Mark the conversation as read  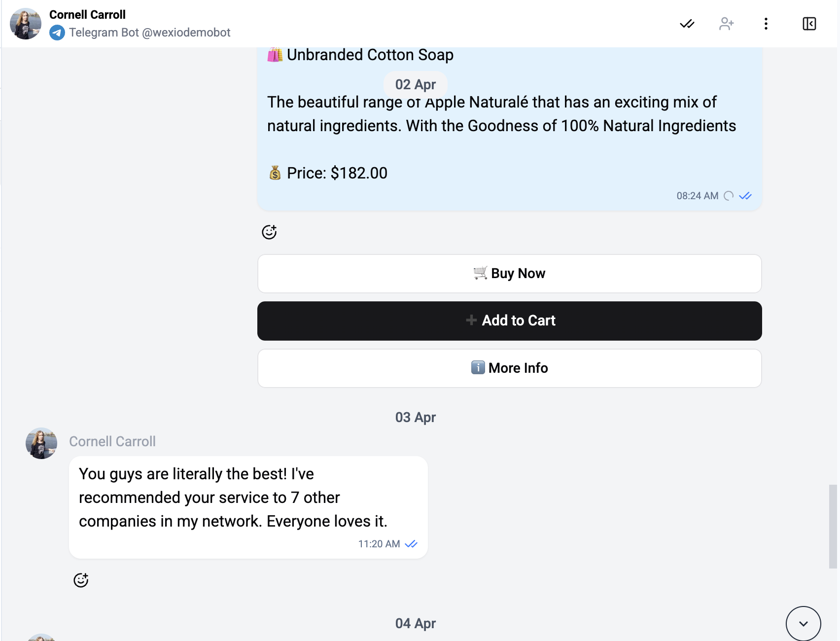click(687, 23)
